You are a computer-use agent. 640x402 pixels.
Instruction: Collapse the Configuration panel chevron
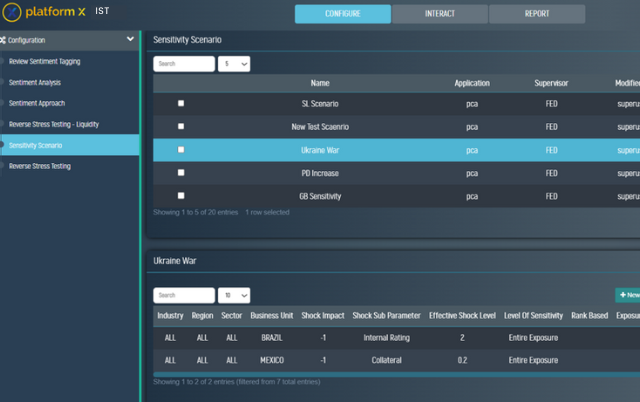(130, 40)
